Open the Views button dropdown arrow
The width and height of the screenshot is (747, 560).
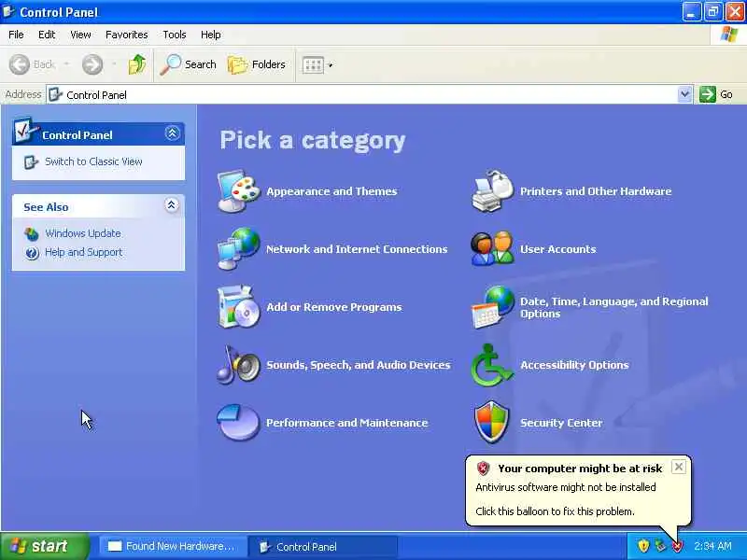click(x=331, y=64)
